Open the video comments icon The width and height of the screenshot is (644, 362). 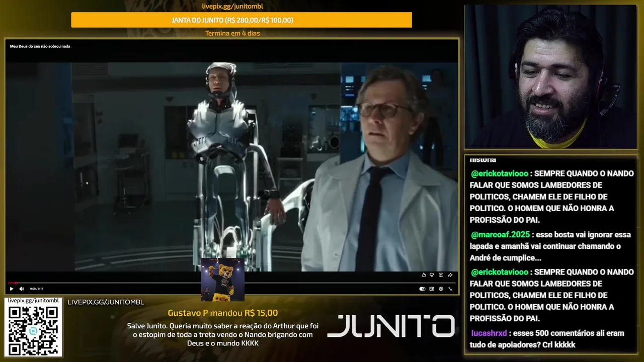pyautogui.click(x=441, y=275)
